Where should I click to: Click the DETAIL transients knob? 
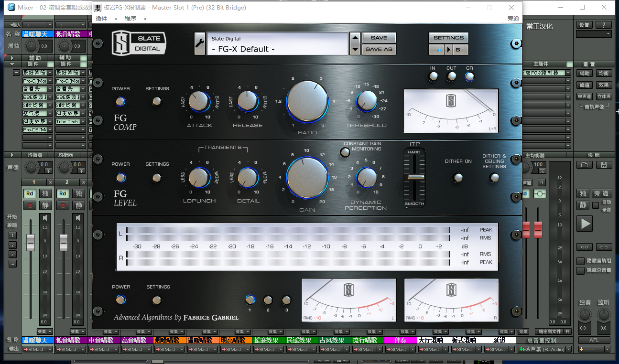pos(247,178)
